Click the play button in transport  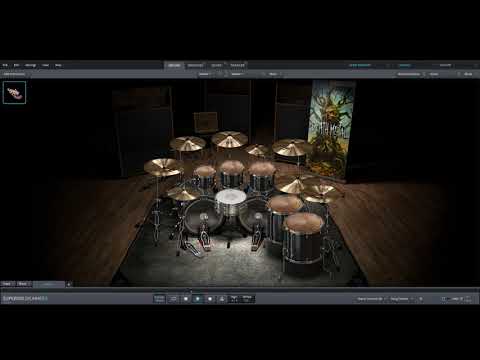198,299
